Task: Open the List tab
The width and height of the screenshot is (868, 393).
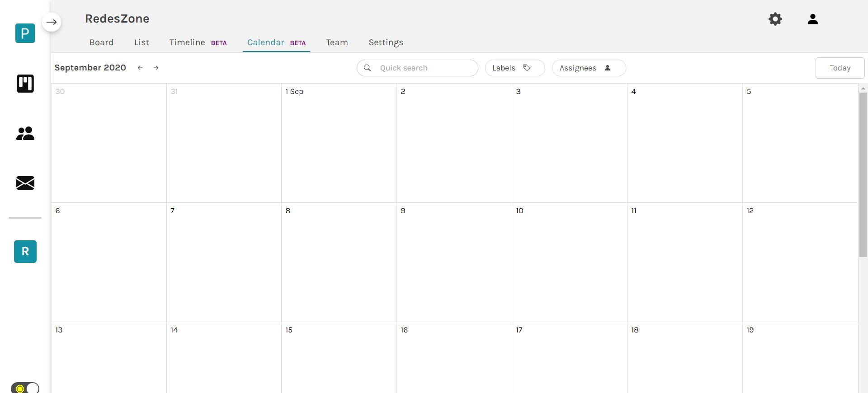Action: click(x=142, y=42)
